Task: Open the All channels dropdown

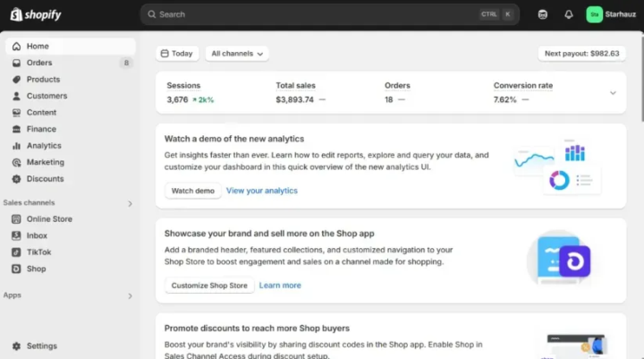Action: (x=237, y=54)
